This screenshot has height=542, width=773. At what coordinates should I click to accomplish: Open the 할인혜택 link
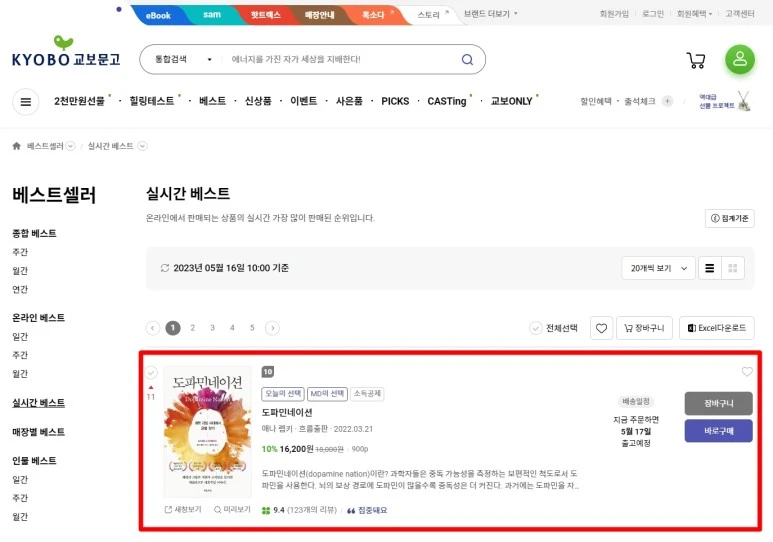tap(596, 101)
